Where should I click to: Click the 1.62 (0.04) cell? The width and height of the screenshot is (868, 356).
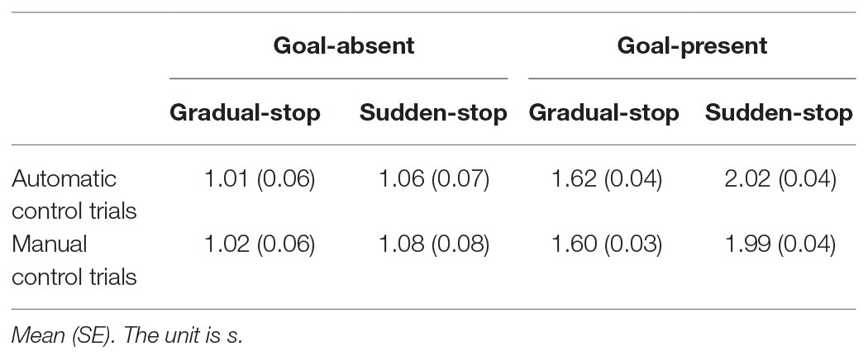point(607,179)
